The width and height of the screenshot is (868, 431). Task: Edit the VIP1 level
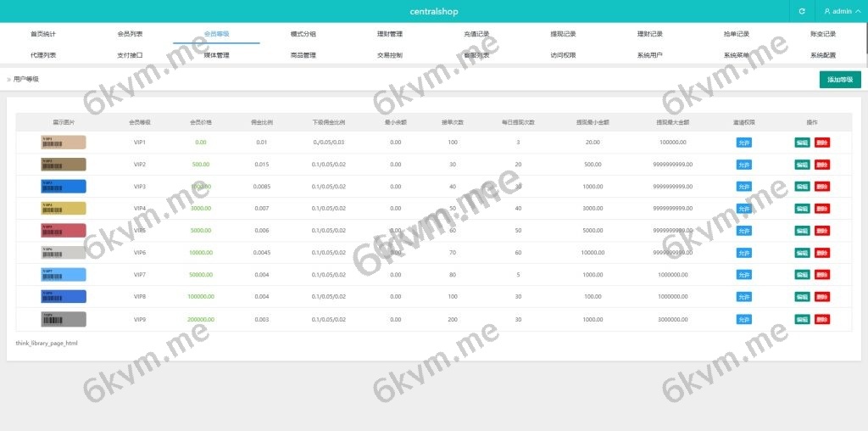[802, 143]
